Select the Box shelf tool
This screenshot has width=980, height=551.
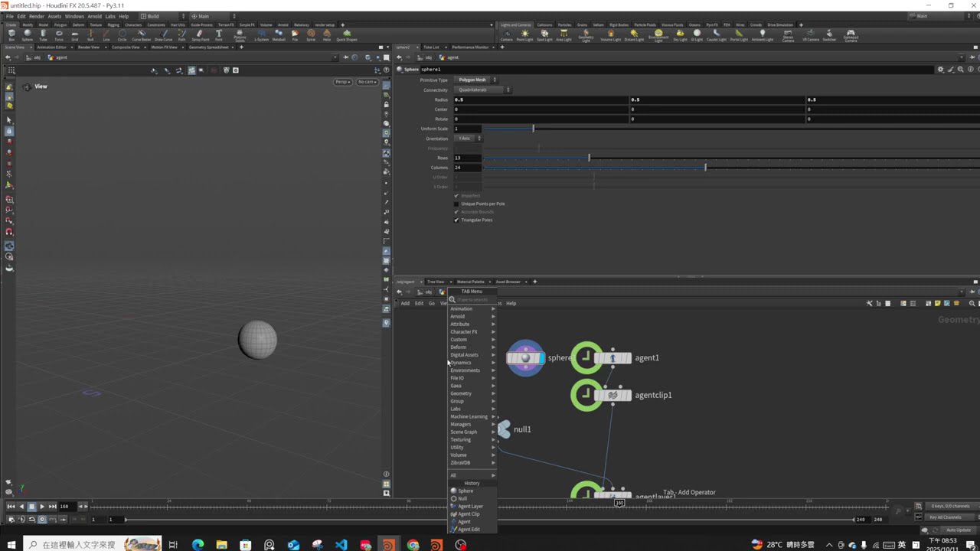pos(11,35)
